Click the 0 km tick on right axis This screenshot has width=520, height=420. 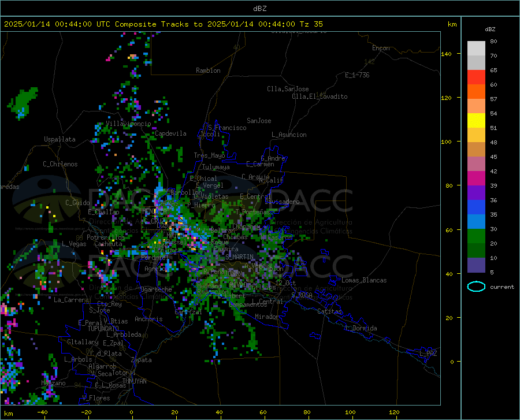452,362
